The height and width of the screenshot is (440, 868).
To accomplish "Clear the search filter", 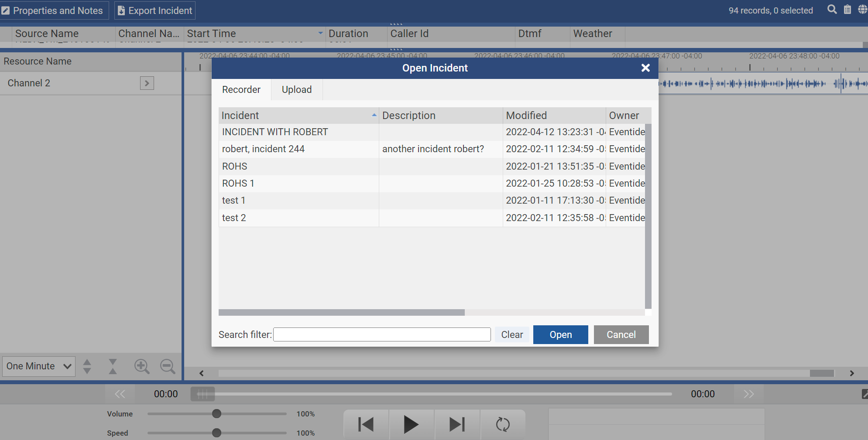I will 512,335.
